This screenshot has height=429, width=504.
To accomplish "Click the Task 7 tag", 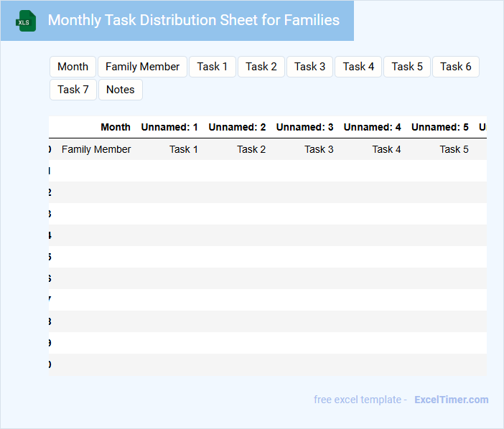I will pyautogui.click(x=73, y=90).
